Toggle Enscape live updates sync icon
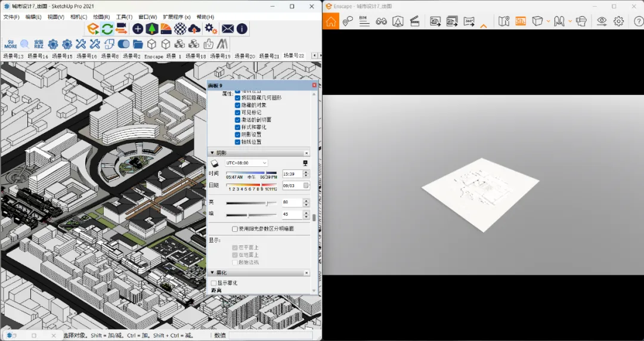 pyautogui.click(x=107, y=29)
